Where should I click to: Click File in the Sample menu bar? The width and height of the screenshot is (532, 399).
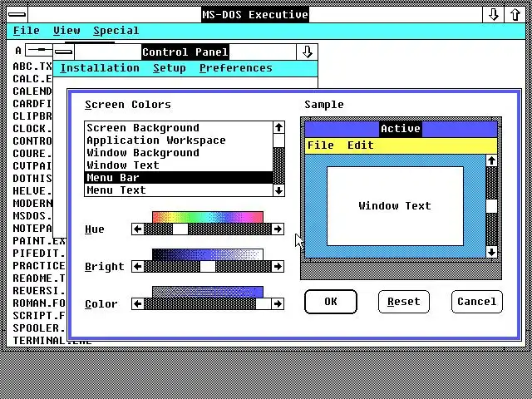click(x=321, y=145)
